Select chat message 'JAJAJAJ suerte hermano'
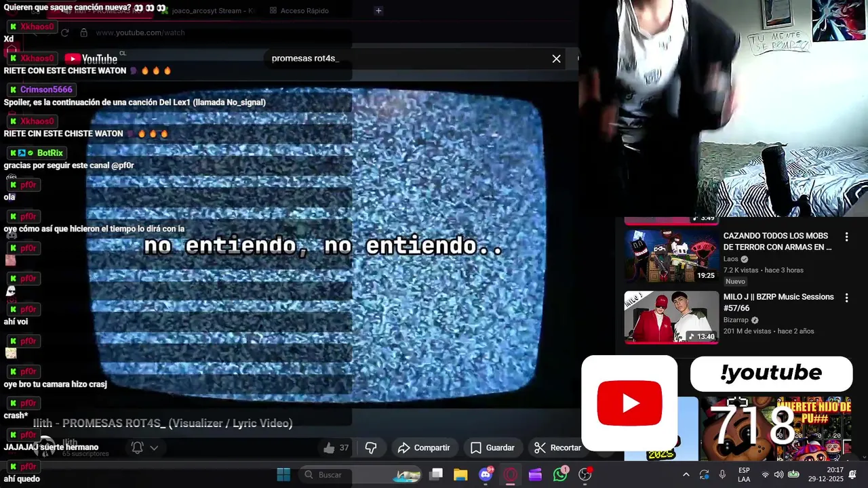 click(x=51, y=447)
